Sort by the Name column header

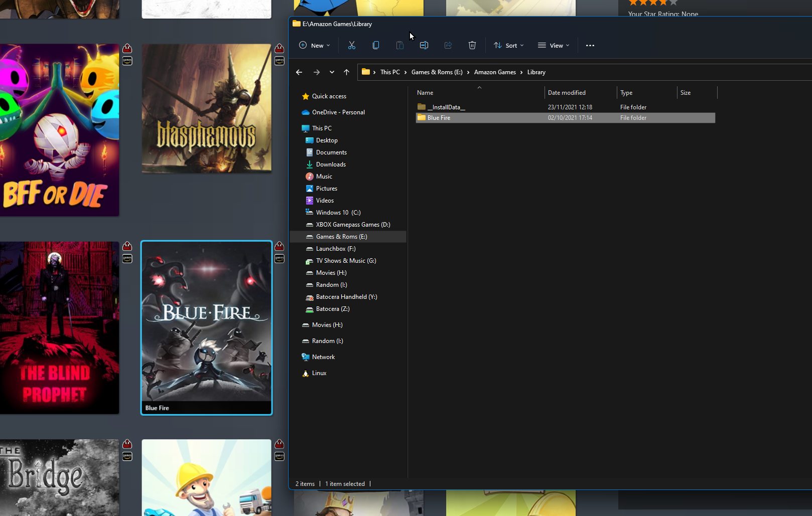tap(479, 93)
